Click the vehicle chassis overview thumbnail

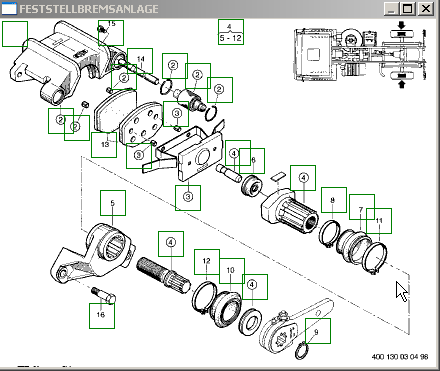(359, 54)
